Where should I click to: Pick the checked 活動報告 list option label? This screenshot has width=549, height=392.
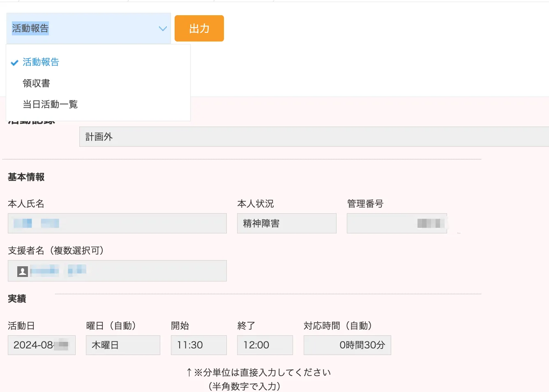(x=41, y=62)
